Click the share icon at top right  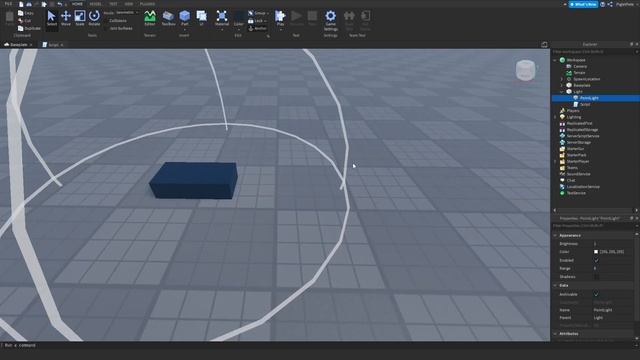click(x=610, y=4)
